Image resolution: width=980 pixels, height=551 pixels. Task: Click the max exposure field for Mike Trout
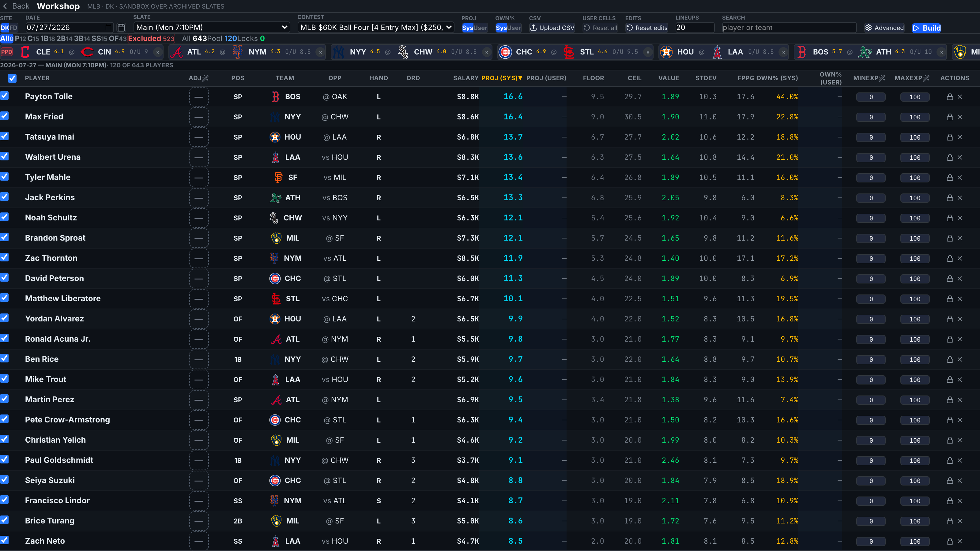click(x=915, y=380)
